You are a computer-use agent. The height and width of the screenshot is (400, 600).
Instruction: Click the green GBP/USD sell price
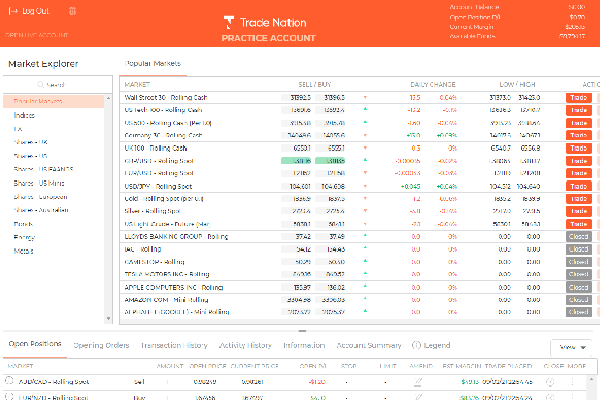[296, 161]
